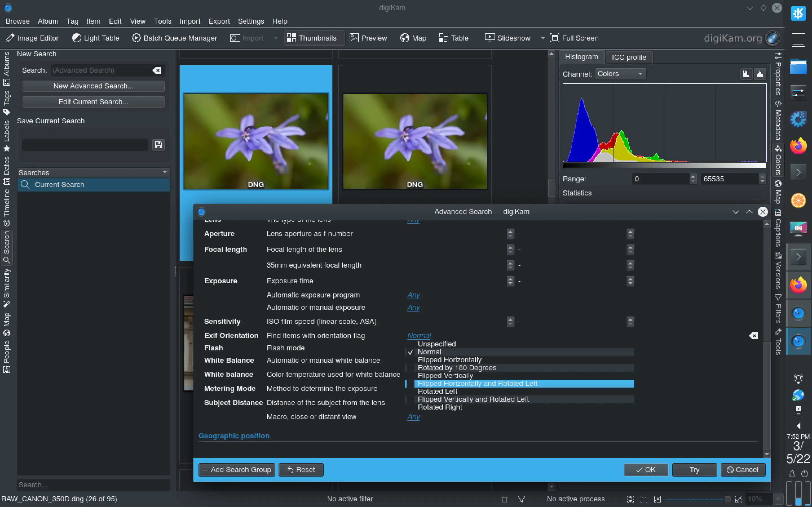812x507 pixels.
Task: Start Slideshow from toolbar
Action: tap(508, 38)
